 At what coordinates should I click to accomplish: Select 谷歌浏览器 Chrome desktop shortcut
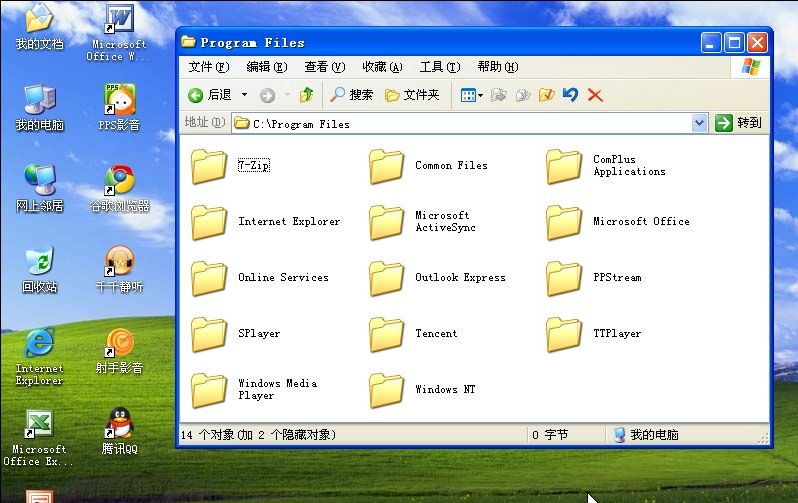(x=119, y=188)
